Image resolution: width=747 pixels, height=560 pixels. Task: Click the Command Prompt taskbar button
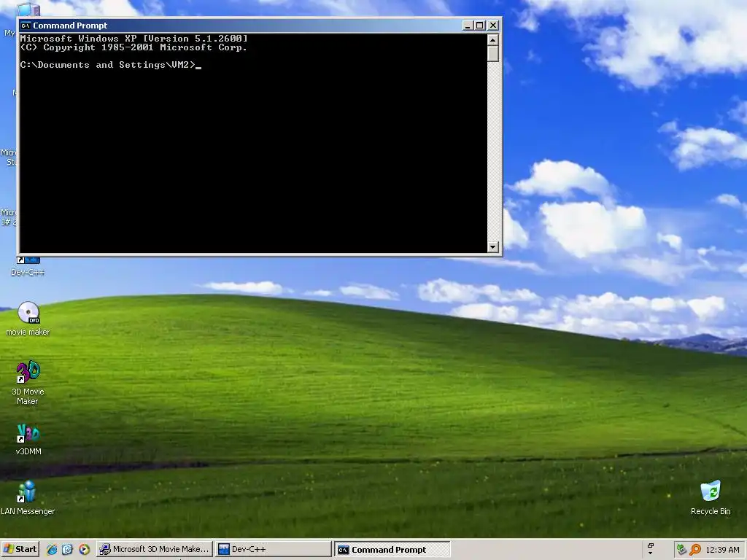pos(392,550)
